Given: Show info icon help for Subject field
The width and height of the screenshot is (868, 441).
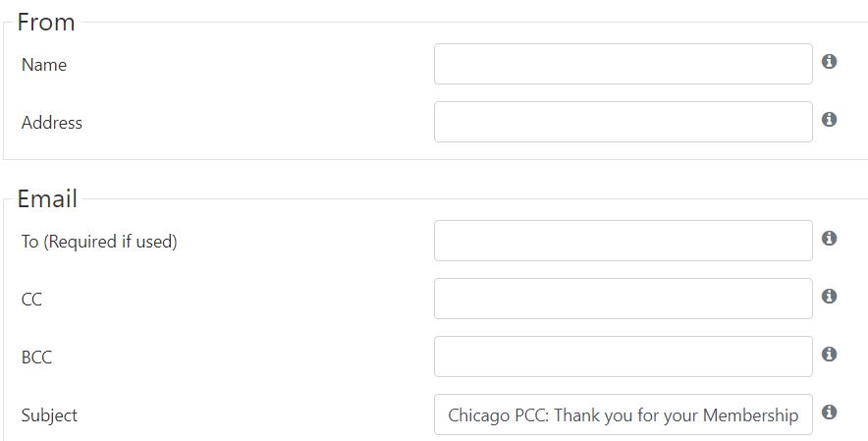Looking at the screenshot, I should coord(829,413).
